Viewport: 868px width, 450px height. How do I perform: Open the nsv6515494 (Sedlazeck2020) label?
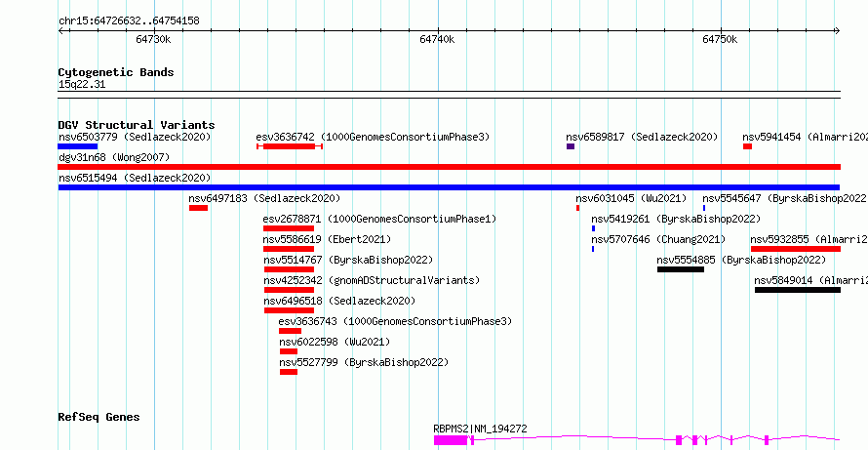(135, 178)
